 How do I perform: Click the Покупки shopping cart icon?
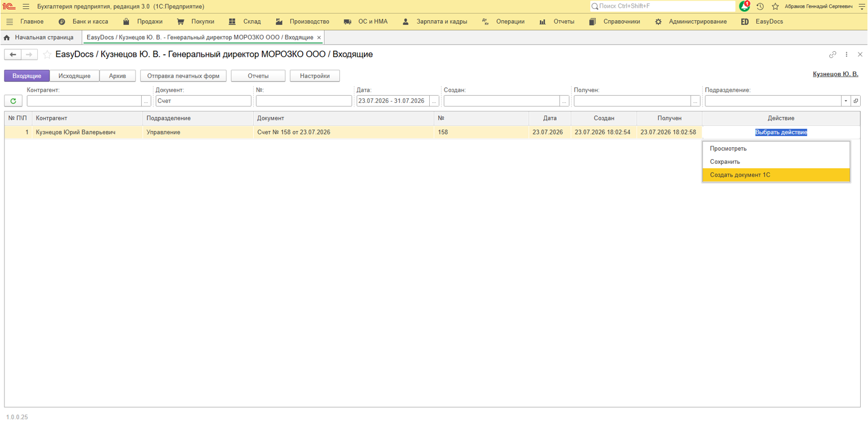tap(181, 21)
